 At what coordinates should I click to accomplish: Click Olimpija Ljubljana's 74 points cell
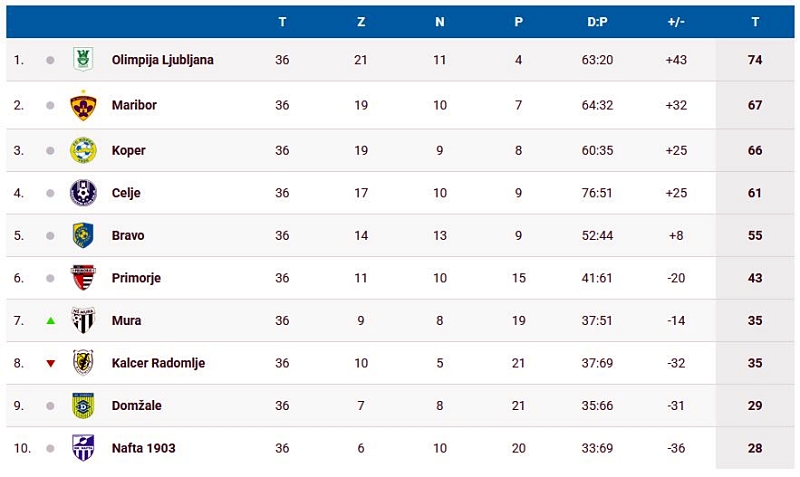coord(755,60)
